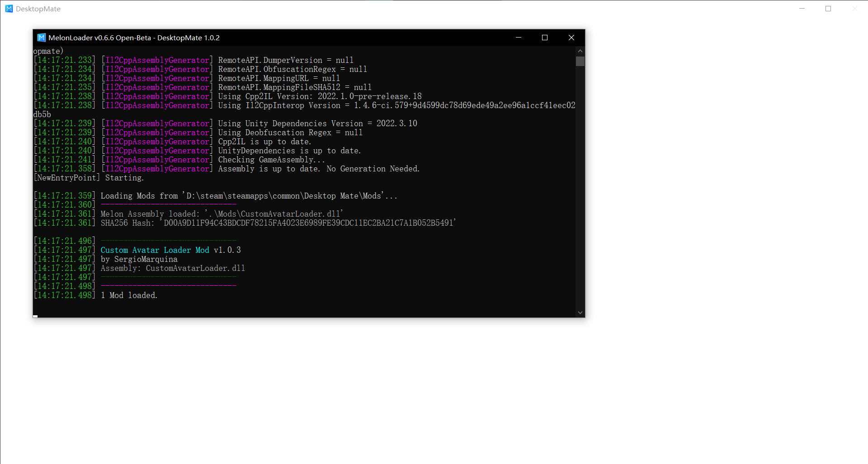Click the 'Using Il2CppInterop Version' line
The image size is (868, 464).
(x=396, y=105)
